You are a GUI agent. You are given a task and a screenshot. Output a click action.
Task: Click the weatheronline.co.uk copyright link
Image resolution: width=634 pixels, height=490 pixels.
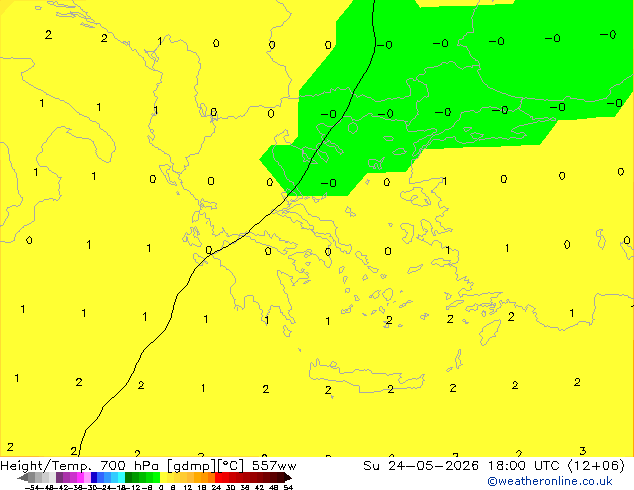(550, 481)
